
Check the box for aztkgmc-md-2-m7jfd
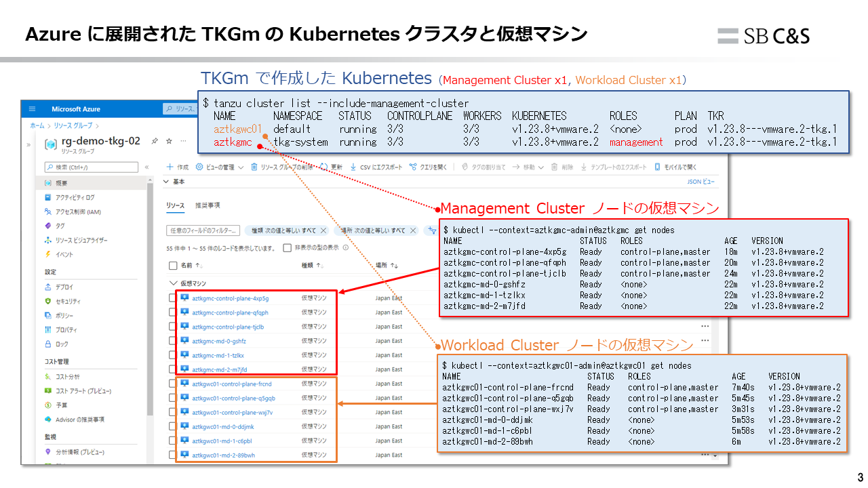(173, 369)
